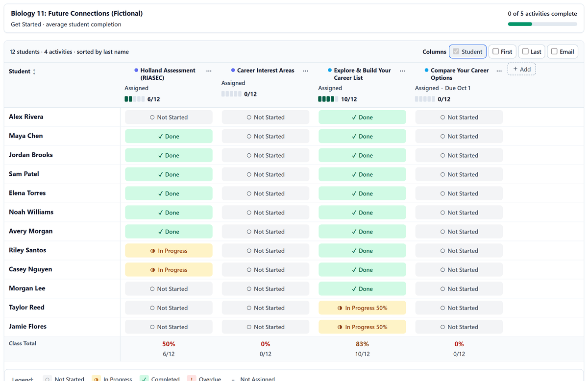
Task: Open Taylor Reed's In Progress 50% status cell
Action: (x=362, y=308)
